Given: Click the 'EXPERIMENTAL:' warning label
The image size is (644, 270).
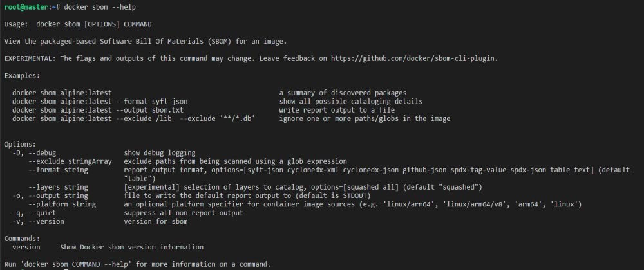Looking at the screenshot, I should tap(30, 59).
